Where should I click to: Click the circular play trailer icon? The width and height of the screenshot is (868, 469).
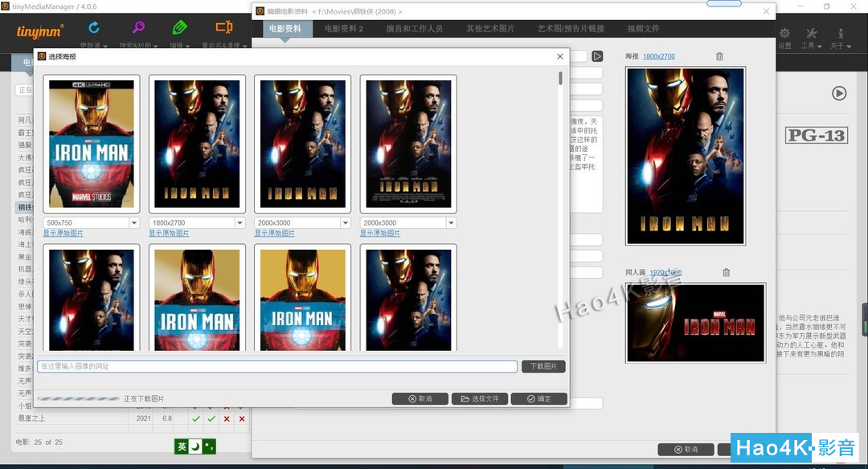click(x=838, y=93)
